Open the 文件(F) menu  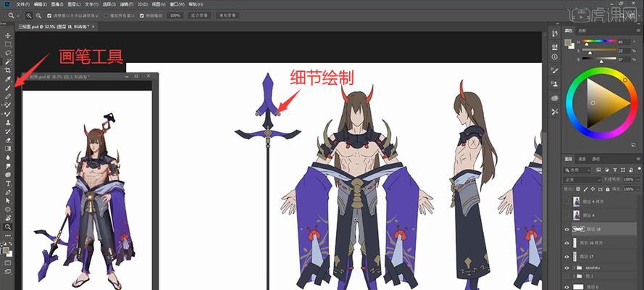click(24, 4)
